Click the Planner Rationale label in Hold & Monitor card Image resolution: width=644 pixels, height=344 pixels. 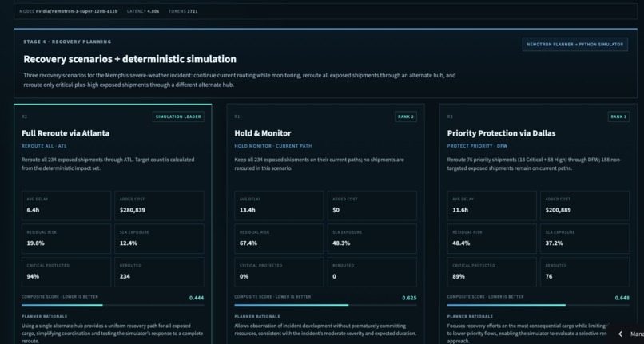[257, 317]
